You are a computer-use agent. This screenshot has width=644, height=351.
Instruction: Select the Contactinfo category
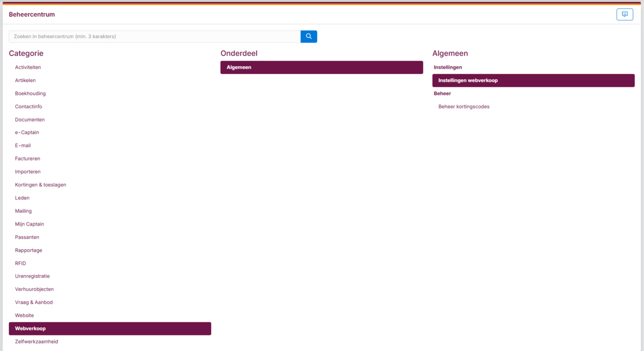click(x=29, y=107)
